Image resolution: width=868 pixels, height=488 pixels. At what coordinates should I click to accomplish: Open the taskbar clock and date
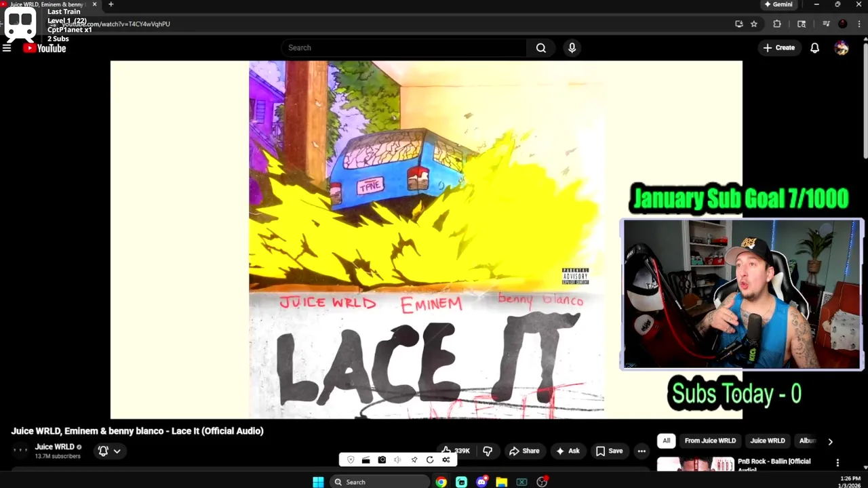tap(850, 482)
